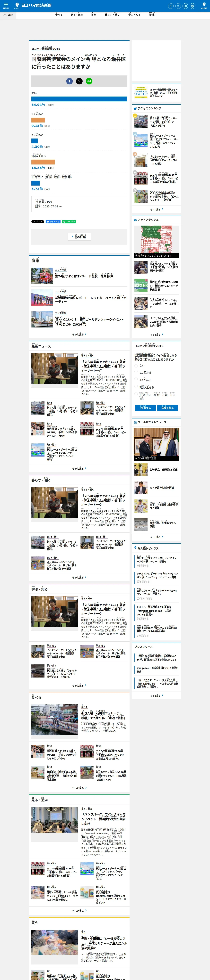Open the large photo under 最新ニュース
This screenshot has width=210, height=980.
click(x=54, y=368)
